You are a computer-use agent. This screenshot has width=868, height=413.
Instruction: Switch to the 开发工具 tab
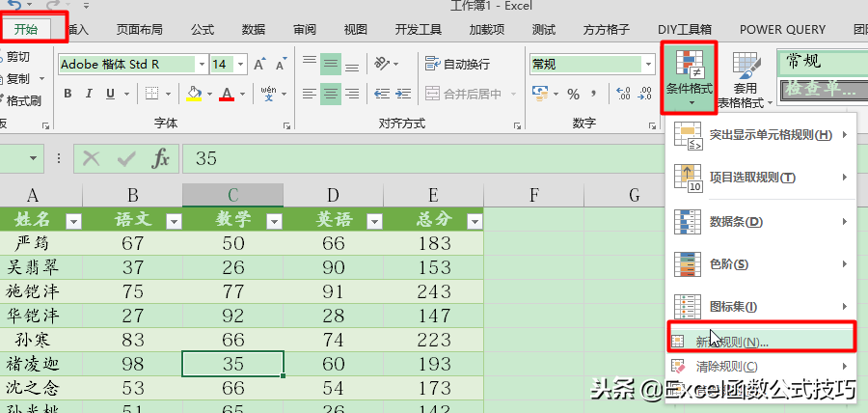(x=418, y=29)
